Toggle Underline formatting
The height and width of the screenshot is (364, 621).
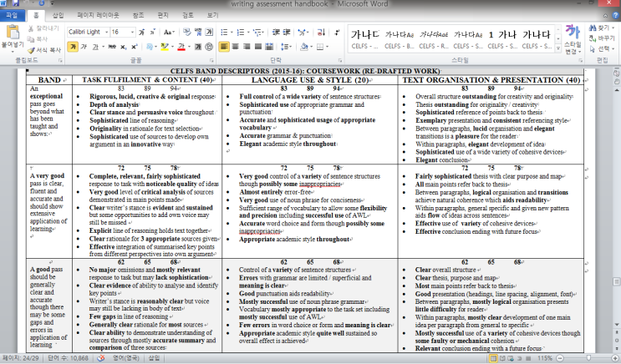click(x=95, y=47)
